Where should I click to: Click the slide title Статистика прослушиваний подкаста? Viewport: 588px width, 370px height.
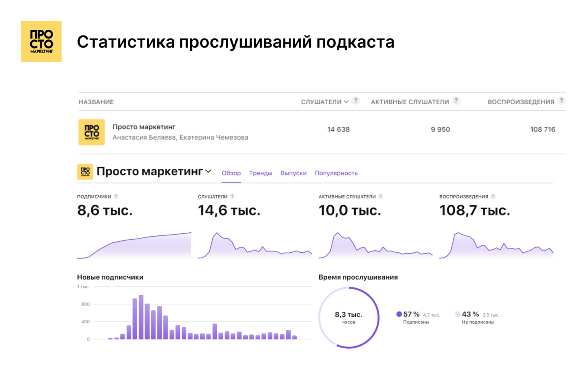[x=236, y=42]
